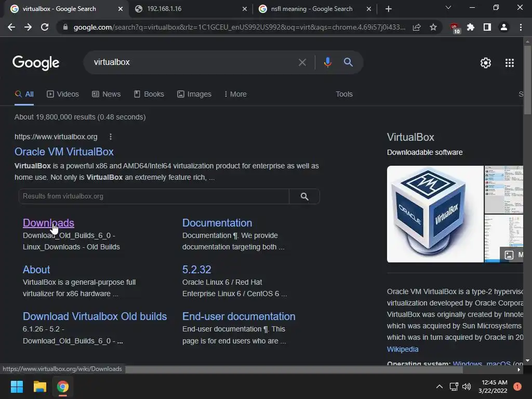Open the Oracle VM VirtualBox result

pyautogui.click(x=64, y=152)
